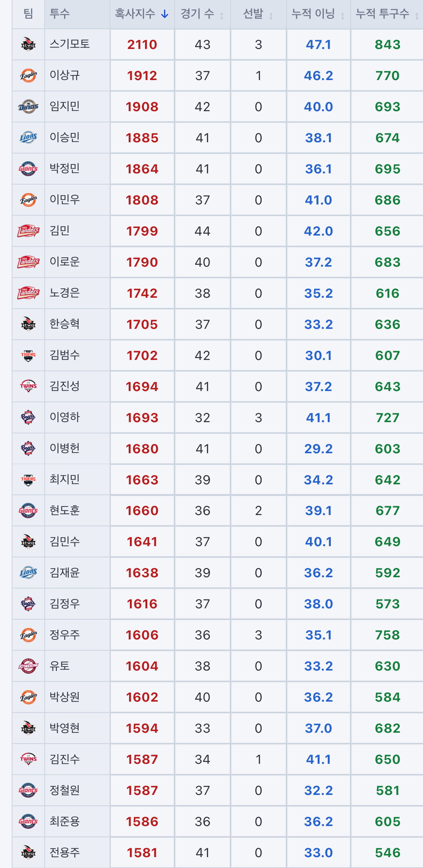The height and width of the screenshot is (868, 423).
Task: Click the Lions logo beside 이승민
Action: coord(28,138)
